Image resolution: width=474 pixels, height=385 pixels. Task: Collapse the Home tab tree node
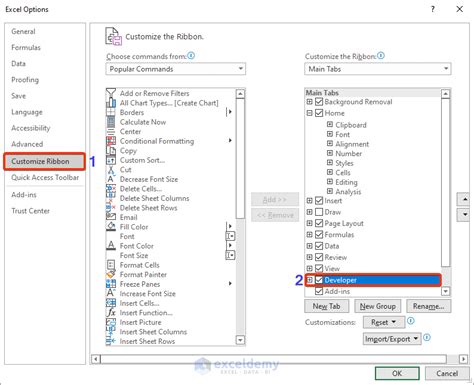[309, 113]
